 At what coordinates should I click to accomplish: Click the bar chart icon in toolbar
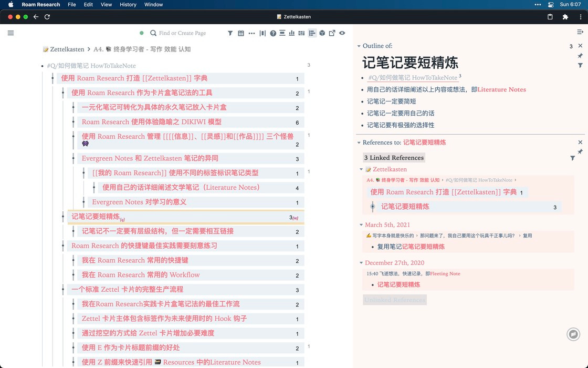(292, 33)
